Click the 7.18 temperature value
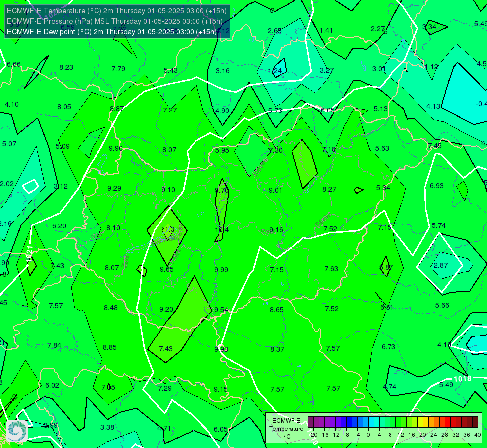The image size is (487, 448). pos(329,149)
